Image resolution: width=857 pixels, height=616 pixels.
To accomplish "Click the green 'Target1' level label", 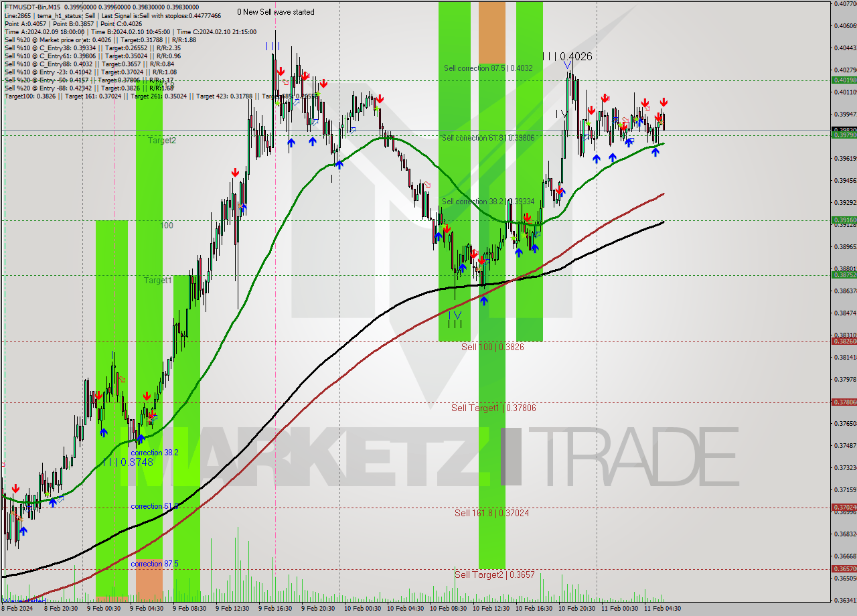I will 157,281.
